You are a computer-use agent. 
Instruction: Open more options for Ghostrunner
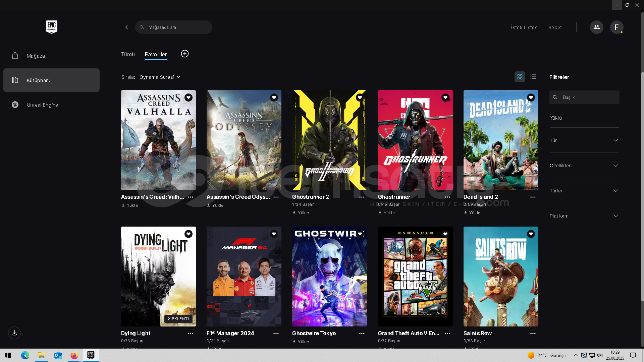pyautogui.click(x=447, y=197)
